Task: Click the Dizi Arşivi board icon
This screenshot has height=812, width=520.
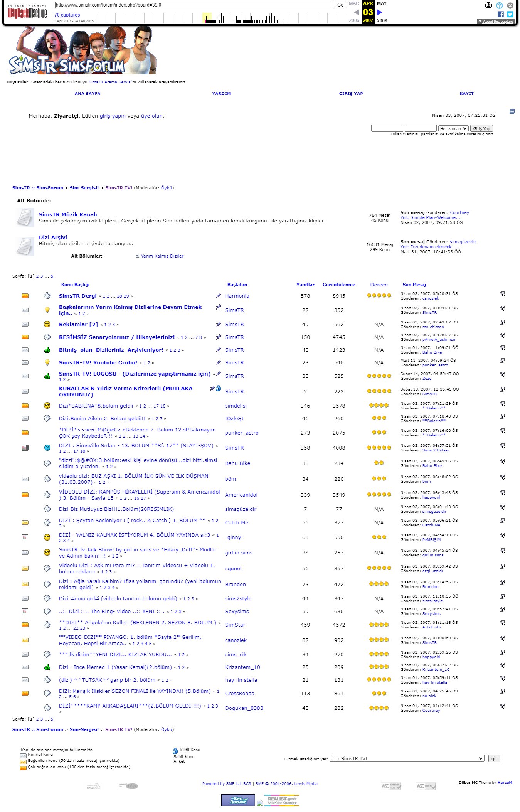Action: [x=25, y=247]
